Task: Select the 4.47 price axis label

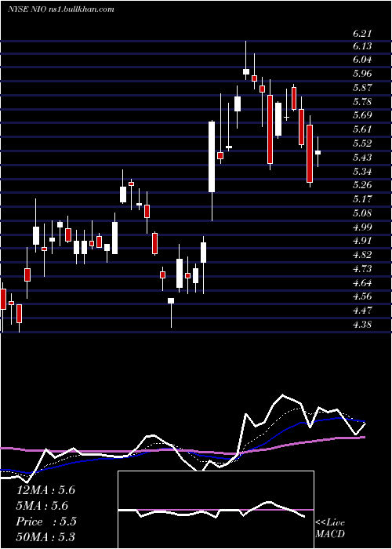Action: tap(362, 311)
